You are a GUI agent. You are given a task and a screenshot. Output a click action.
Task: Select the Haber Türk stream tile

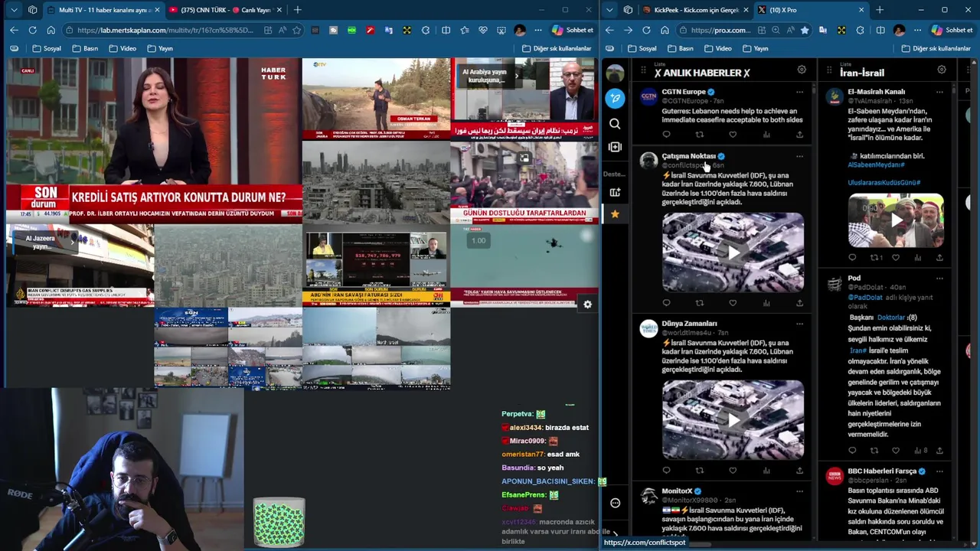tap(154, 141)
